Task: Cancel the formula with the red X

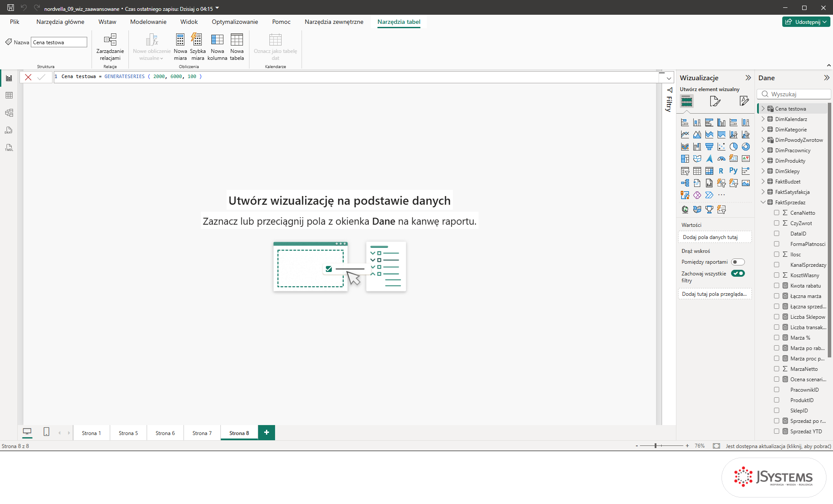Action: click(28, 77)
